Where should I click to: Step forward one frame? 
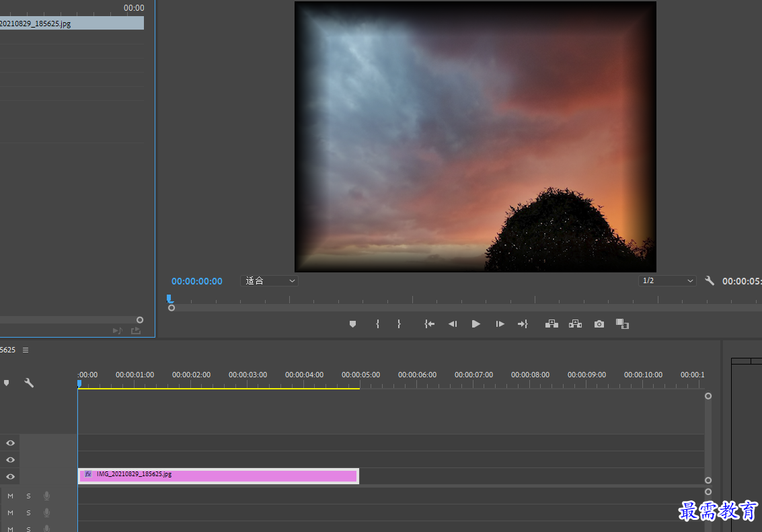point(500,324)
